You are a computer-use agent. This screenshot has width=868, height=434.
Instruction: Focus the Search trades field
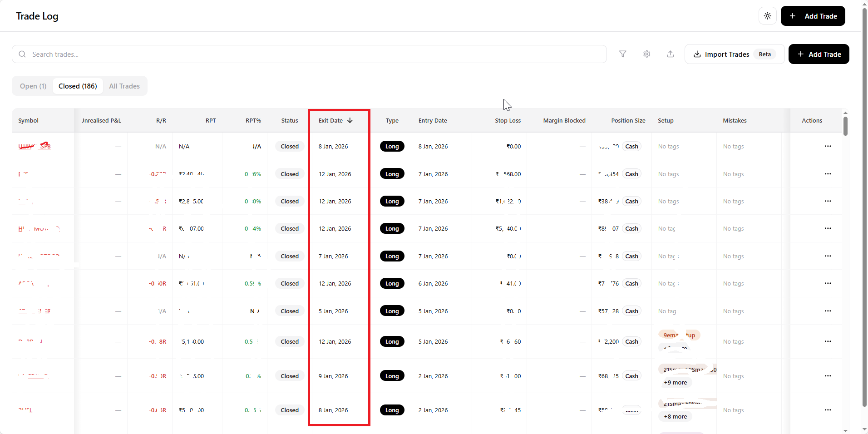pyautogui.click(x=309, y=54)
